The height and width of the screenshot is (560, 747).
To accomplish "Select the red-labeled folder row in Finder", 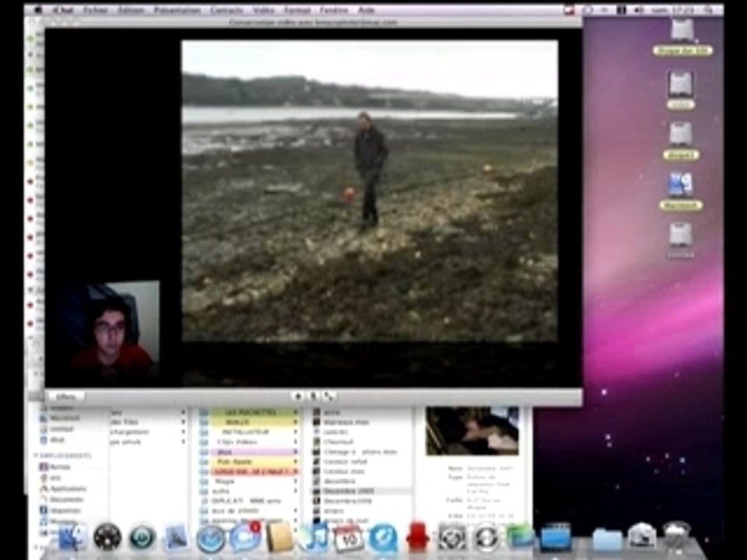I will click(250, 471).
